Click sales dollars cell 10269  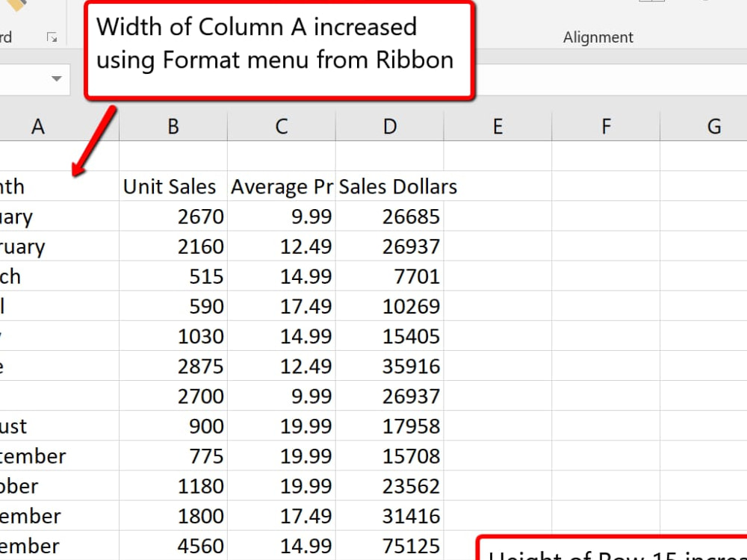pyautogui.click(x=390, y=306)
